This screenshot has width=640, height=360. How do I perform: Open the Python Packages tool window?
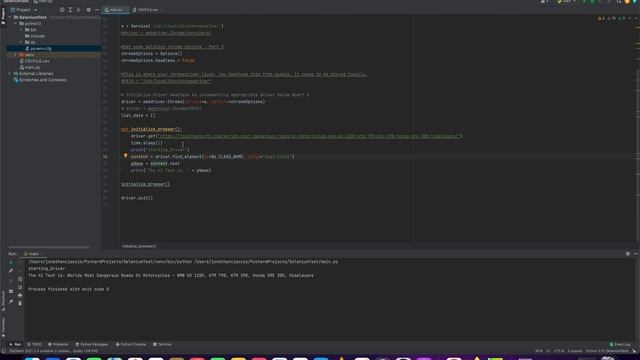tap(92, 344)
